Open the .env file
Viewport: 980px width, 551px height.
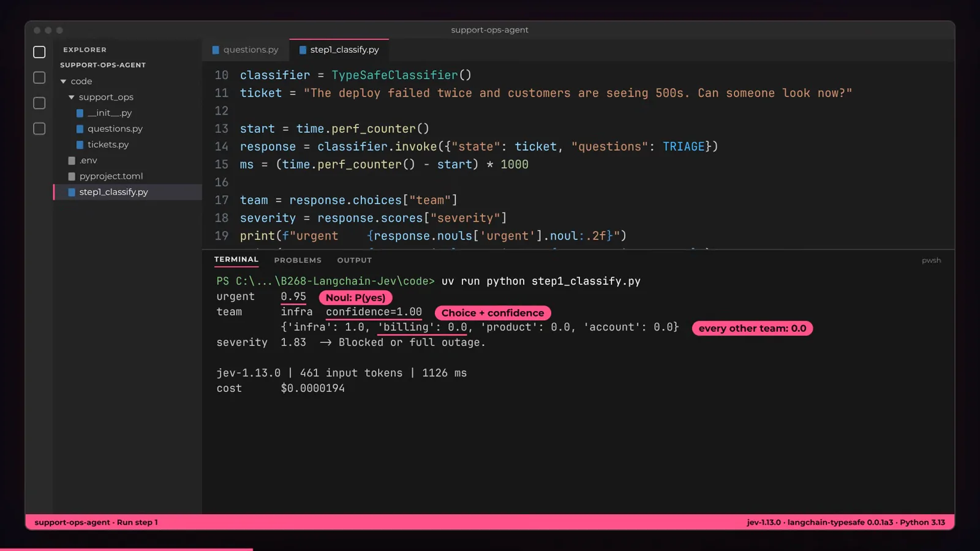click(88, 160)
